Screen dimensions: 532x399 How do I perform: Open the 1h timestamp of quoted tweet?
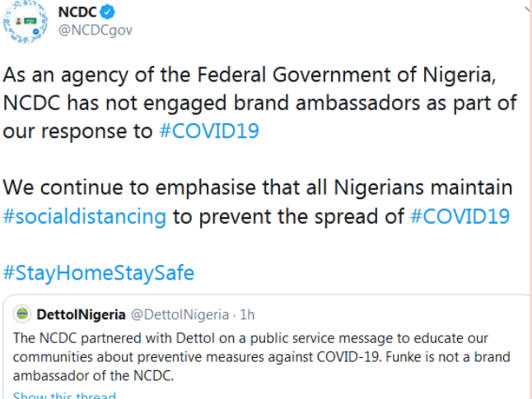tap(247, 314)
